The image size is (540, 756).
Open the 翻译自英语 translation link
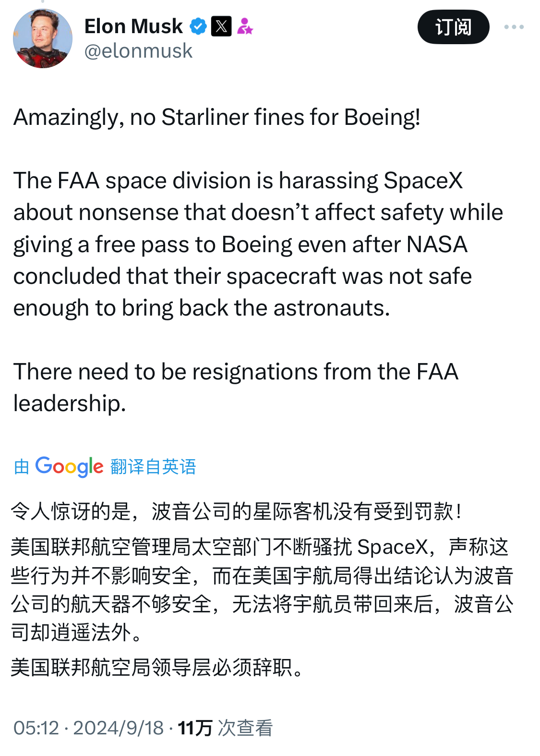(154, 466)
